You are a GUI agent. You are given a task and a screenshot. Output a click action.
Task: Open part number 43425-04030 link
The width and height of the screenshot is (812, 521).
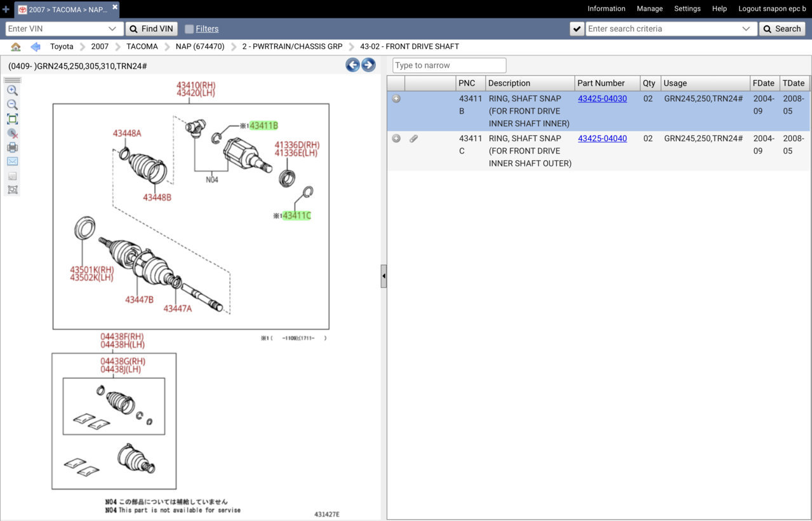coord(602,98)
